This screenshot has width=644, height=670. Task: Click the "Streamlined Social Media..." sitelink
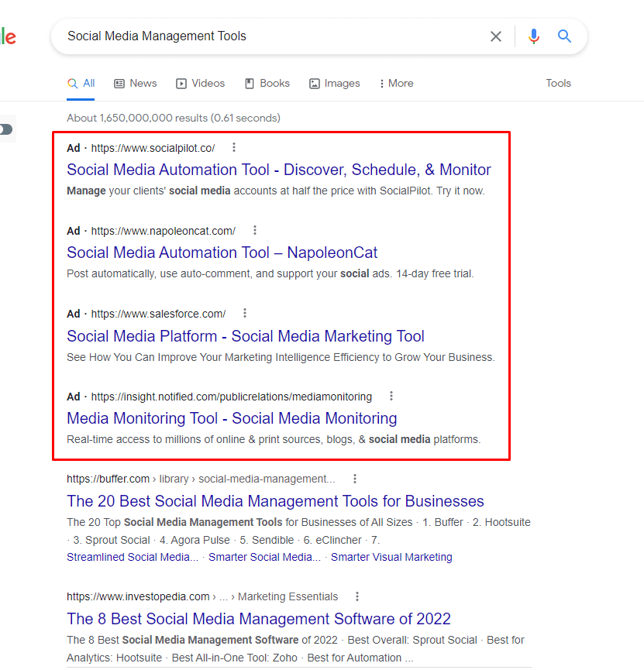132,557
